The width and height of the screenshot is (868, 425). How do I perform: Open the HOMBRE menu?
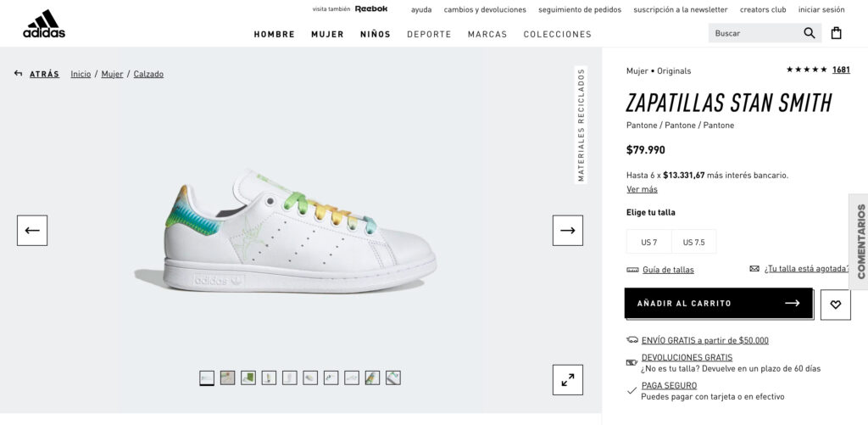click(274, 34)
